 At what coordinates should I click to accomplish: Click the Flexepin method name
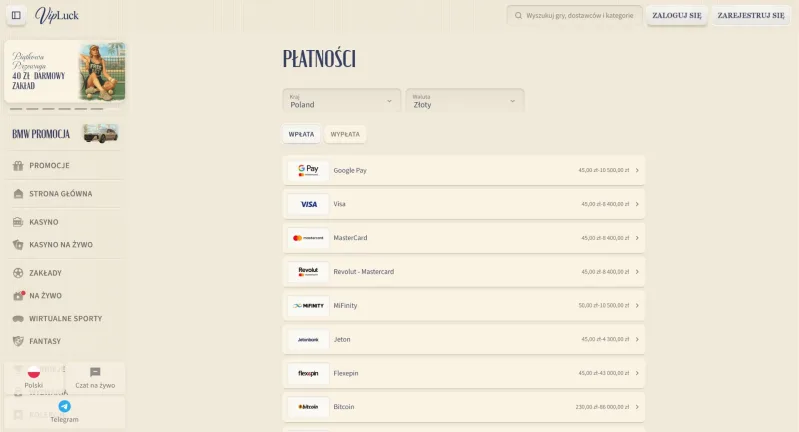pyautogui.click(x=346, y=373)
